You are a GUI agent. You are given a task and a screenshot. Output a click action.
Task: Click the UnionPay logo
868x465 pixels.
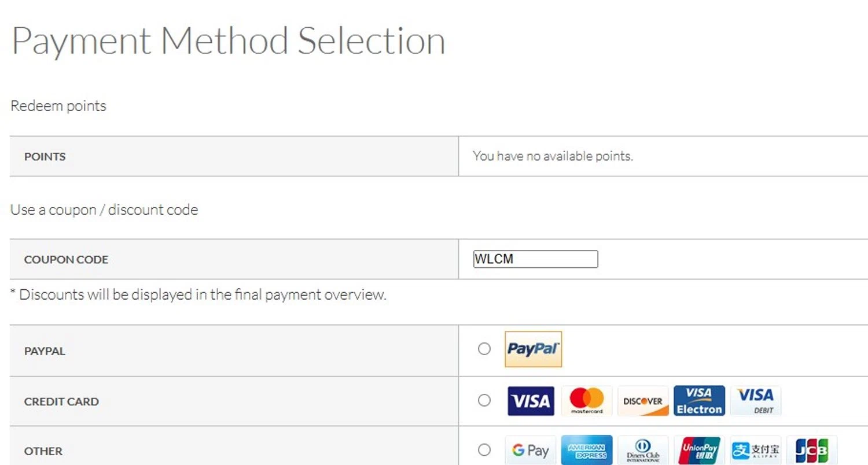point(699,451)
